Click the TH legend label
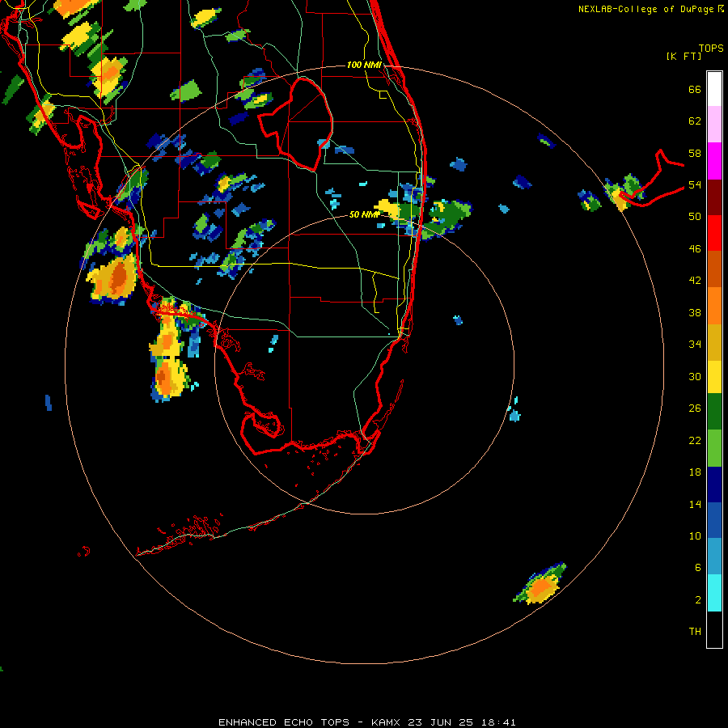 695,631
